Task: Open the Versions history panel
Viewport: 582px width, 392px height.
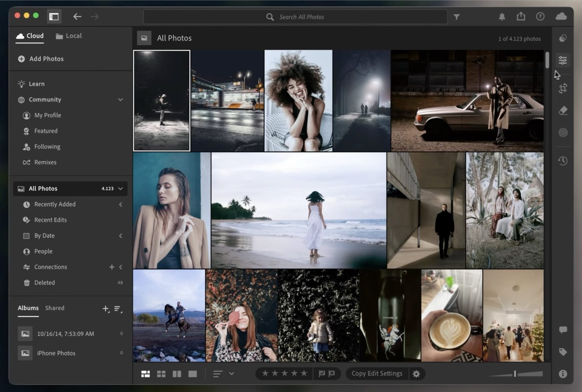Action: (563, 161)
